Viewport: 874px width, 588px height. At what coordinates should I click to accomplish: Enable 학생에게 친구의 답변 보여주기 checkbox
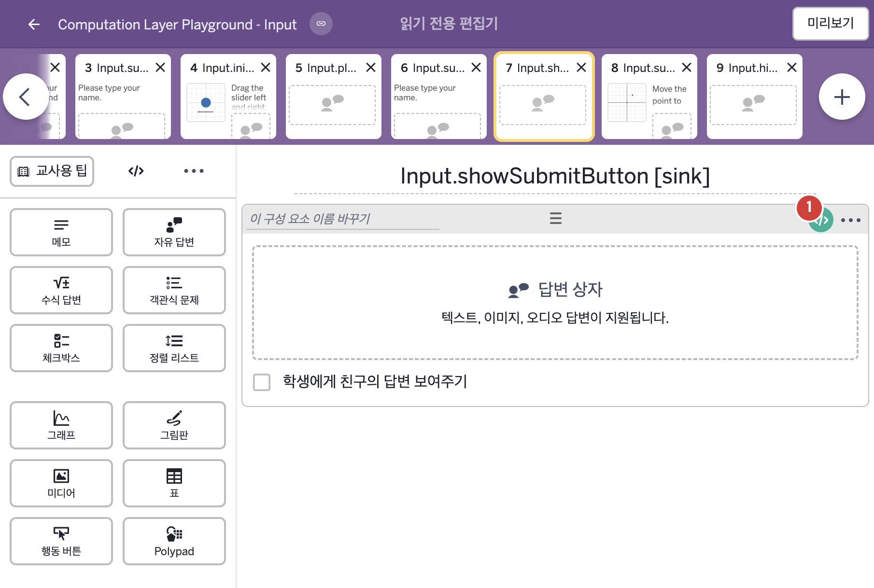coord(262,382)
